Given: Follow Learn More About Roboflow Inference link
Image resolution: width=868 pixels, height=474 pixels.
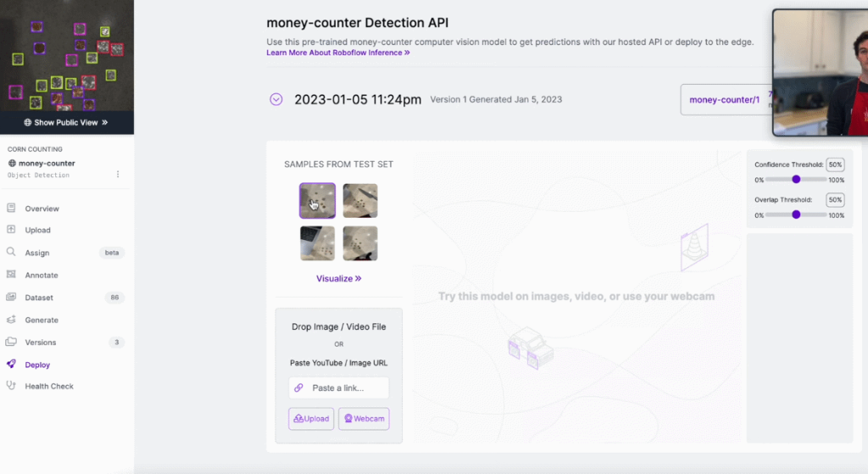Looking at the screenshot, I should pyautogui.click(x=337, y=53).
